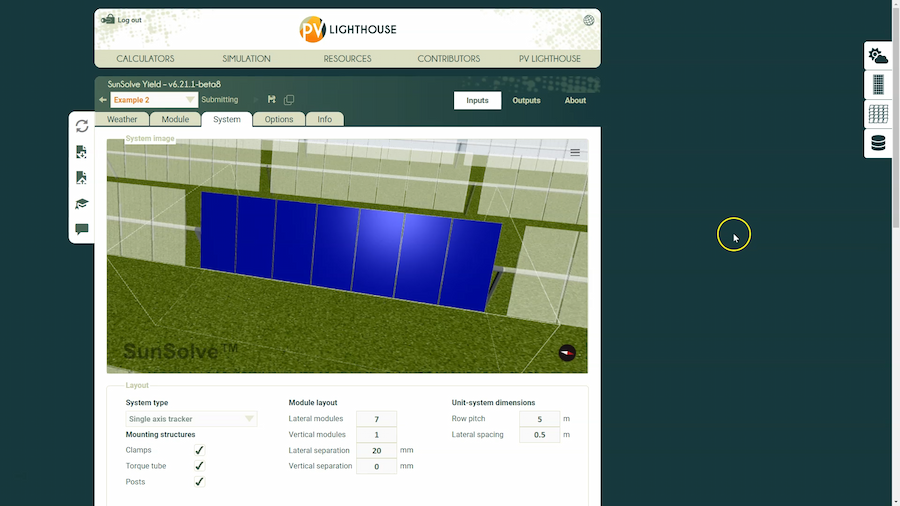Screen dimensions: 900x506
Task: Open the Example 2 dropdown
Action: (154, 100)
